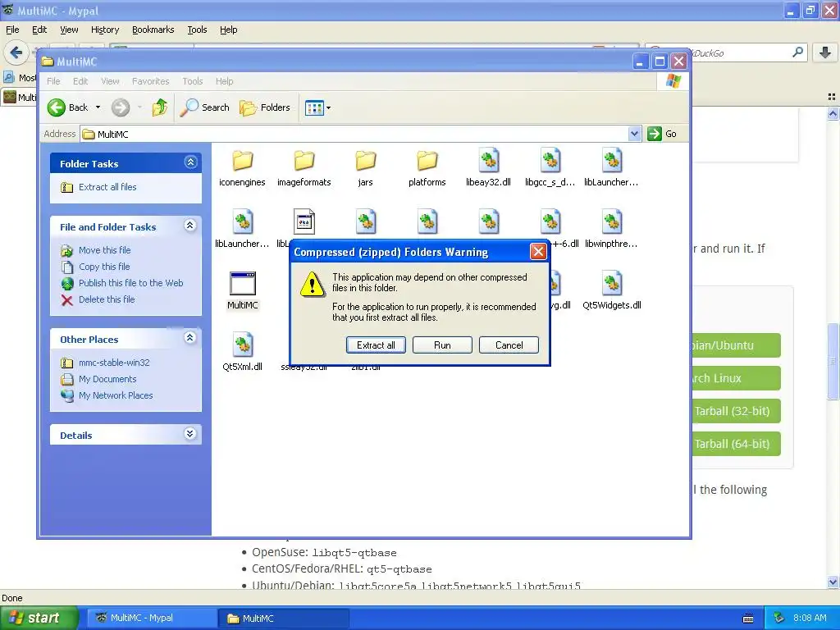Open the Explorer Favorites menu
The image size is (840, 630).
151,81
